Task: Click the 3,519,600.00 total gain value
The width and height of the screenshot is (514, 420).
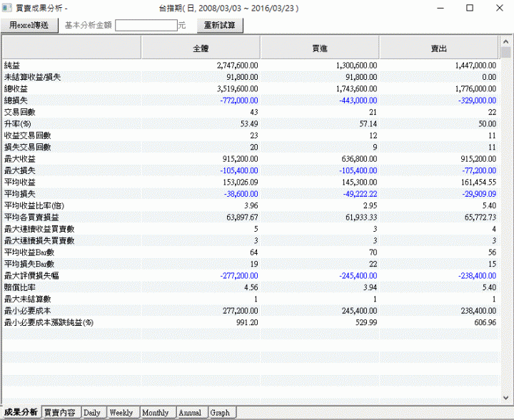Action: tap(237, 88)
